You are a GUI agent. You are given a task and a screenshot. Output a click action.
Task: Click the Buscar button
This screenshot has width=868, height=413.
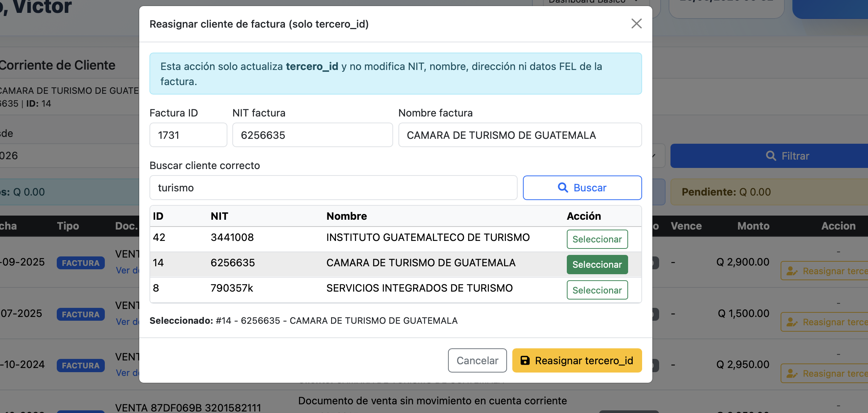582,188
